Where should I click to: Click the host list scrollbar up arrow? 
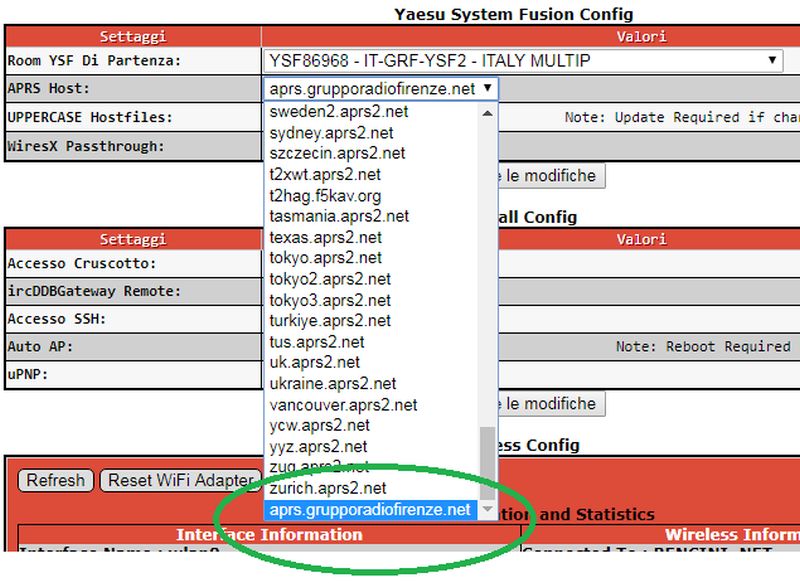coord(488,113)
